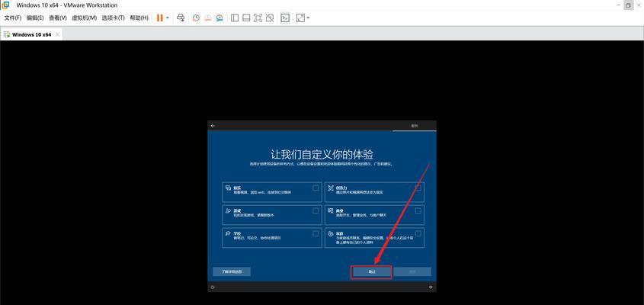This screenshot has height=305, width=644.
Task: Click the Send Ctrl+Alt+Del toolbar icon
Action: click(181, 18)
